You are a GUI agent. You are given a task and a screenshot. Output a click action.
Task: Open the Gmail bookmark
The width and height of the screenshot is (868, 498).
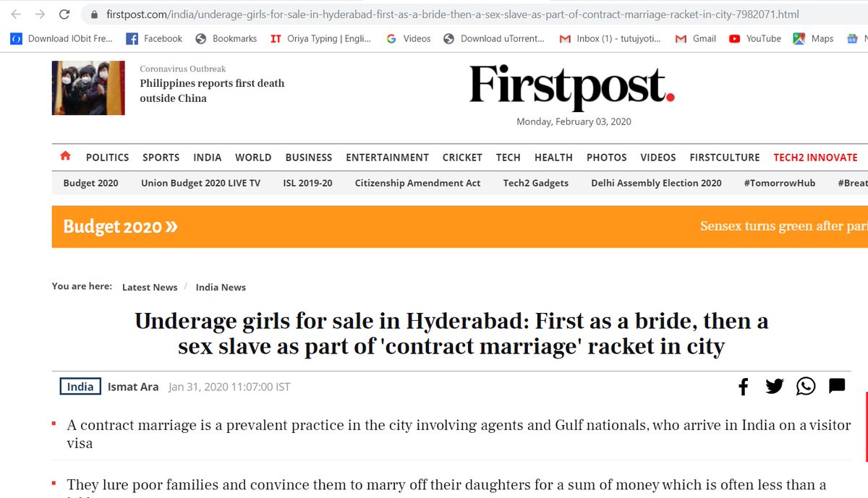[695, 39]
